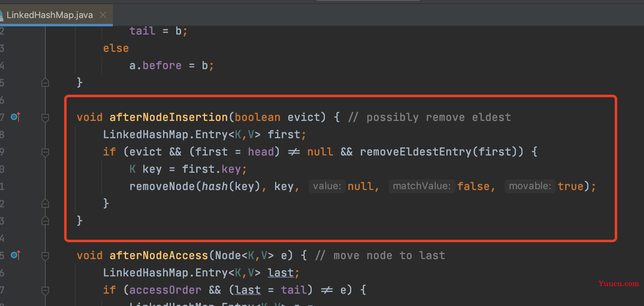Collapse the afterNodeAccess method using its fold marker
This screenshot has width=644, height=306.
pos(45,256)
